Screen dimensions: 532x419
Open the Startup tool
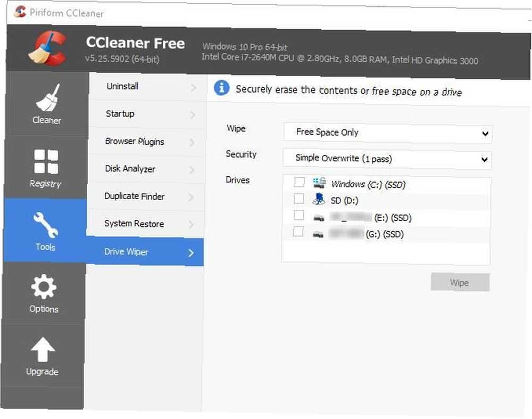[x=147, y=114]
